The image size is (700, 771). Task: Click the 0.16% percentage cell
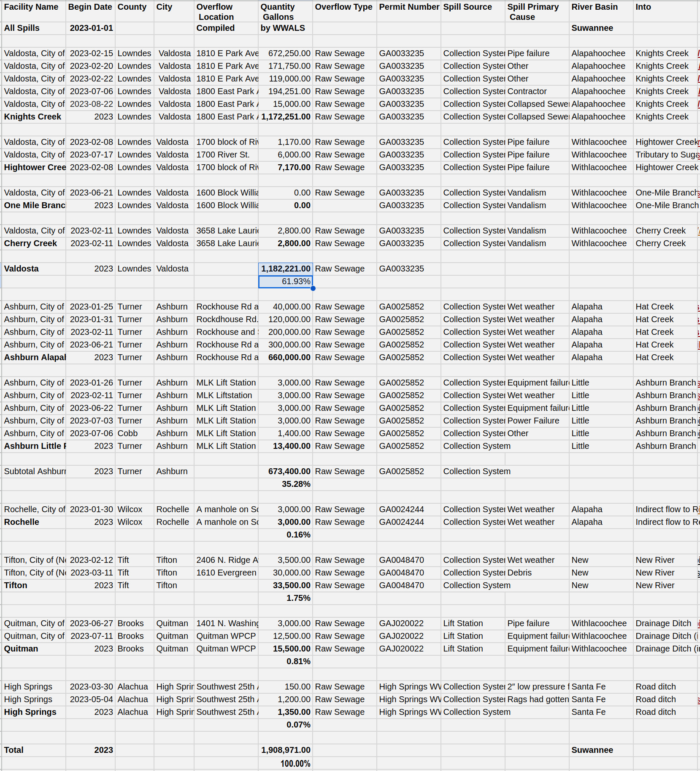click(x=286, y=535)
